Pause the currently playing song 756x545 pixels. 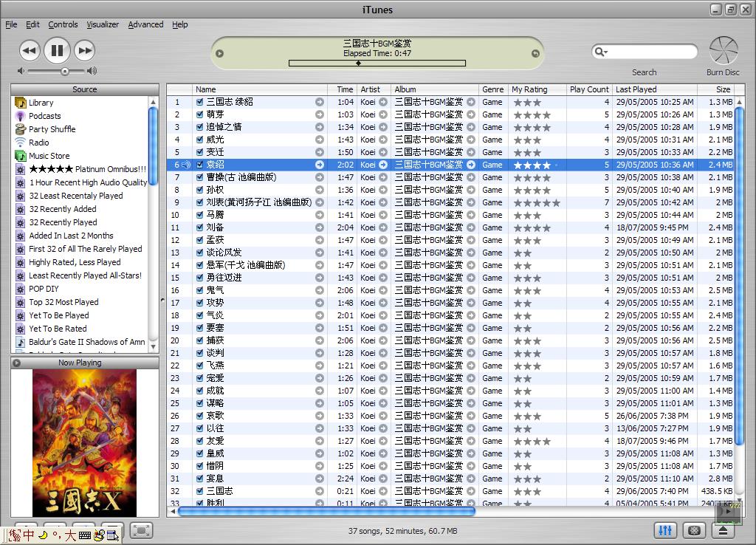pos(57,50)
